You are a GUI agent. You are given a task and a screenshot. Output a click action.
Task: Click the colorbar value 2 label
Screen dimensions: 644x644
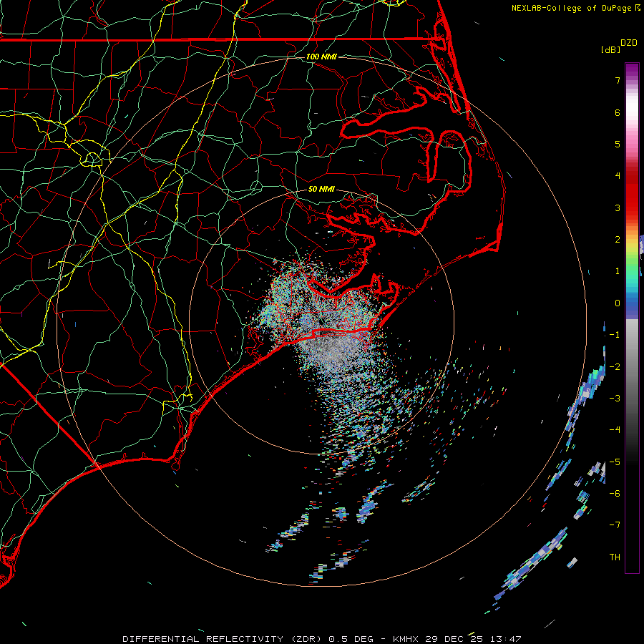(618, 240)
